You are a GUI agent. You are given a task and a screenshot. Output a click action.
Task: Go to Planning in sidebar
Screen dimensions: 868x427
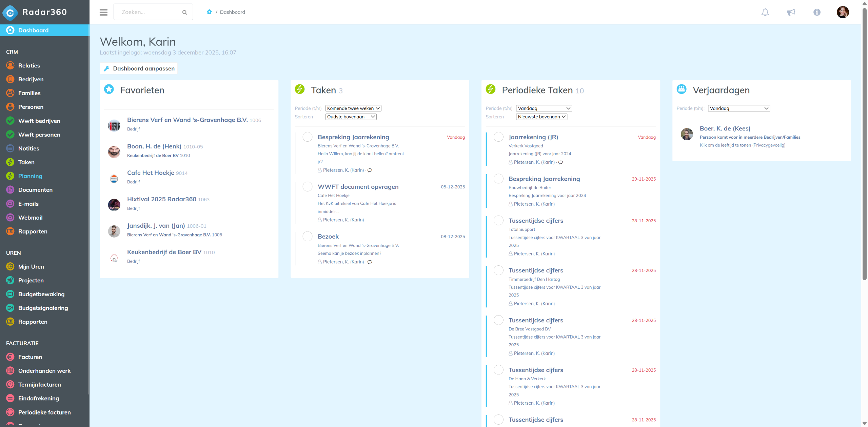(30, 176)
